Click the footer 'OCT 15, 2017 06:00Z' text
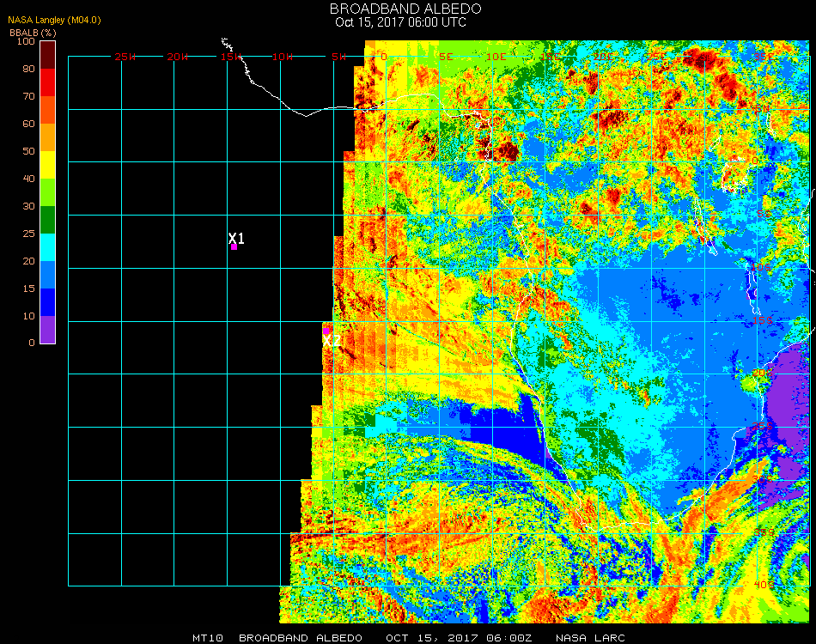Viewport: 816px width, 644px height. tap(459, 638)
